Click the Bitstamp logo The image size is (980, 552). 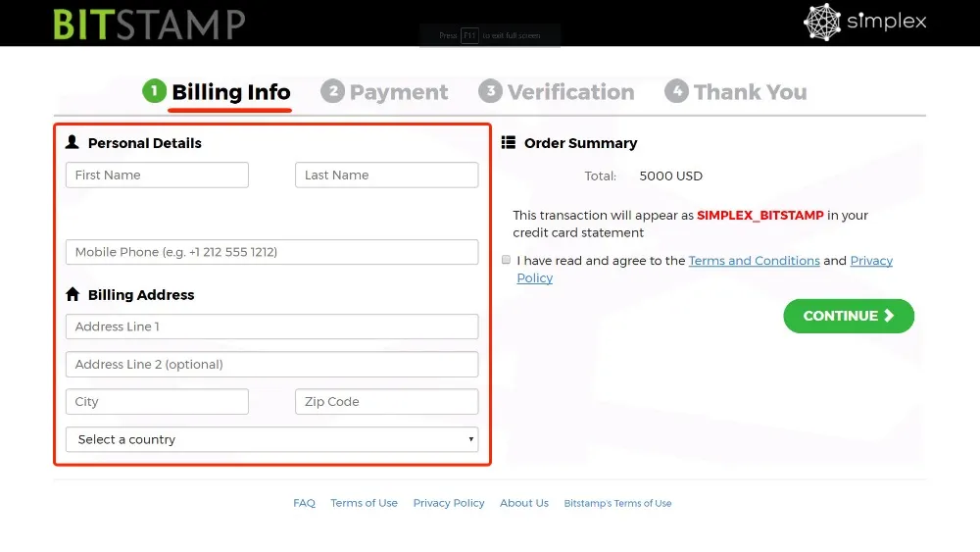[149, 25]
